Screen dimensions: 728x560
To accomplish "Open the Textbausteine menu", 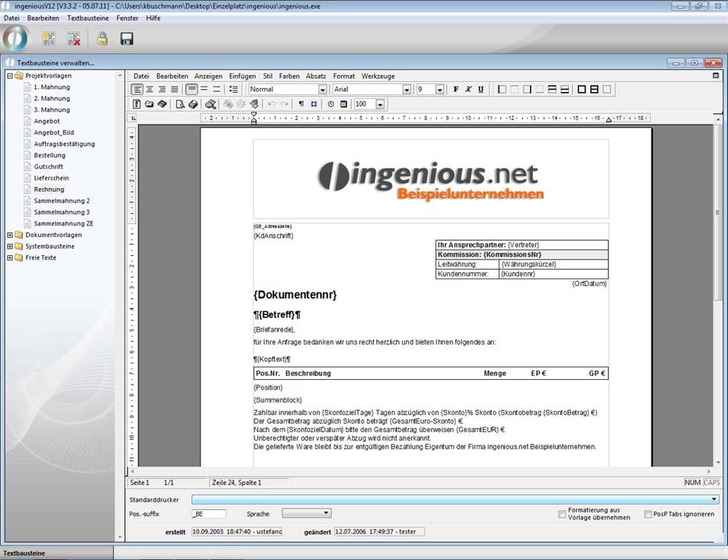I will [x=87, y=17].
